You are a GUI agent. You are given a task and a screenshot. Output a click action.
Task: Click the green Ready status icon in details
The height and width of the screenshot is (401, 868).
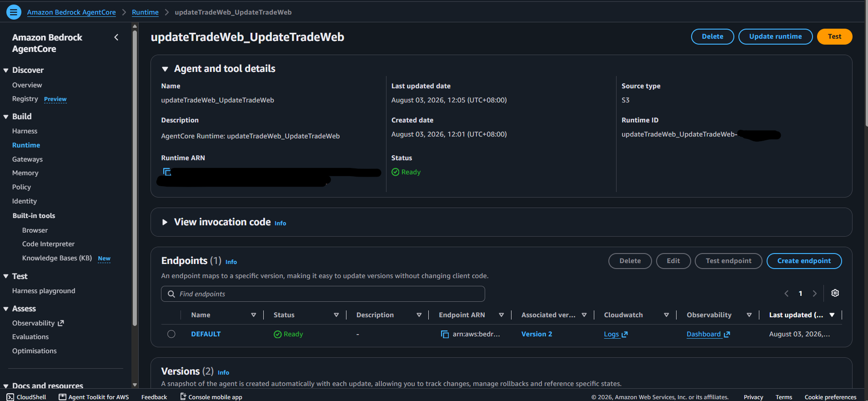coord(395,172)
